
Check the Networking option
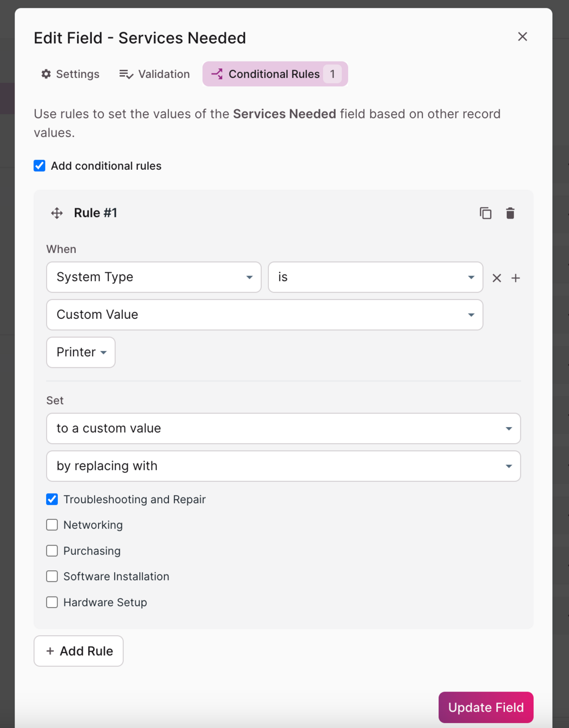(x=52, y=525)
